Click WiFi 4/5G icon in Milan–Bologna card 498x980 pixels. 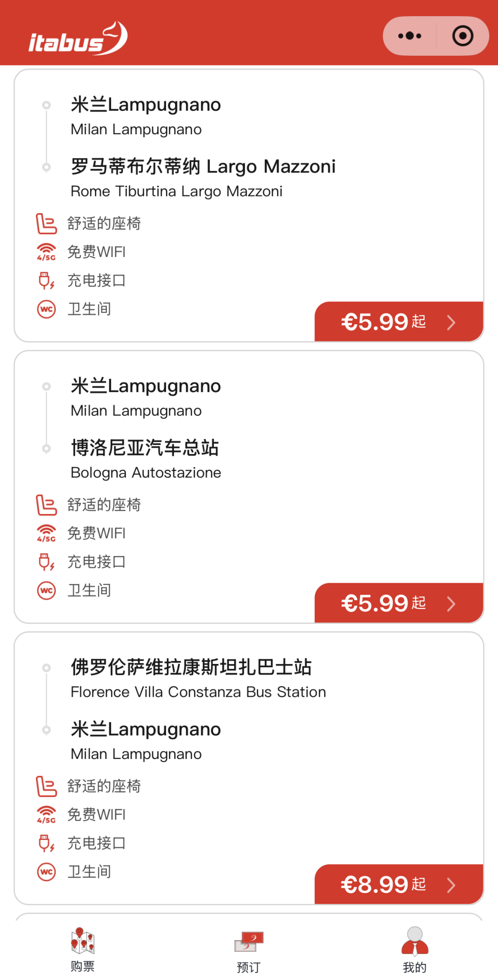pyautogui.click(x=46, y=533)
